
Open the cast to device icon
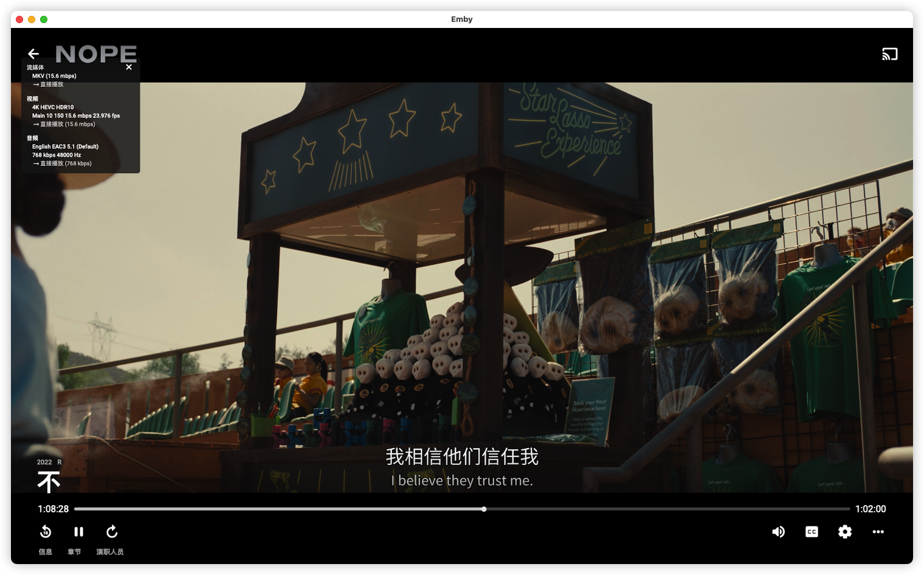click(x=889, y=54)
